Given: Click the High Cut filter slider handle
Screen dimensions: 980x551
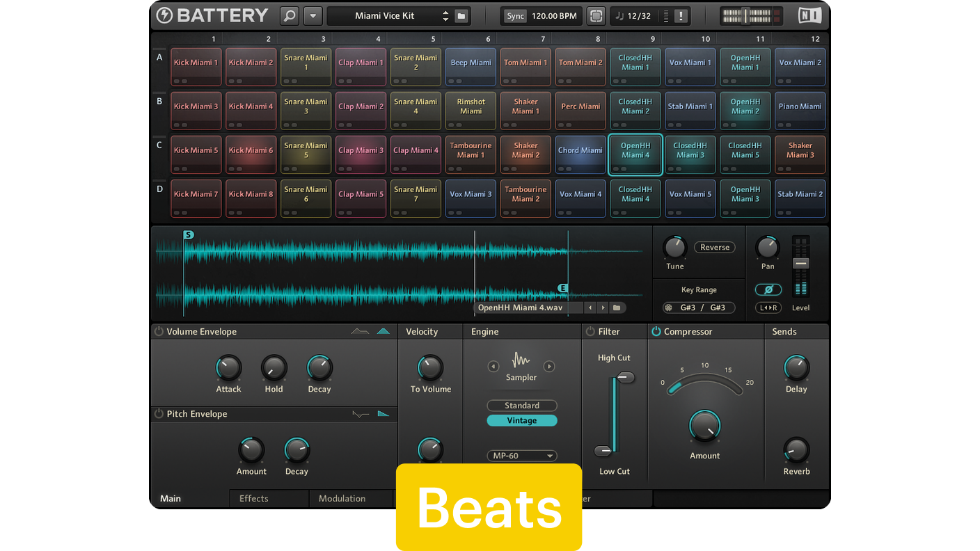Looking at the screenshot, I should [624, 378].
